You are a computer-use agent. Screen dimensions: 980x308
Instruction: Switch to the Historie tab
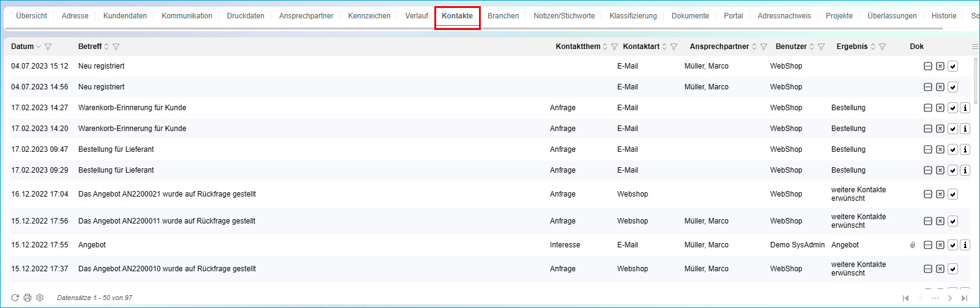click(x=944, y=16)
